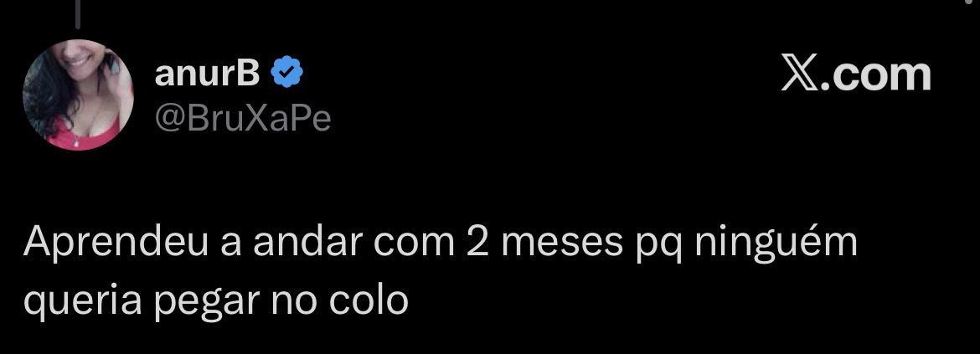Select the thread connector line above avatar

pos(78,13)
